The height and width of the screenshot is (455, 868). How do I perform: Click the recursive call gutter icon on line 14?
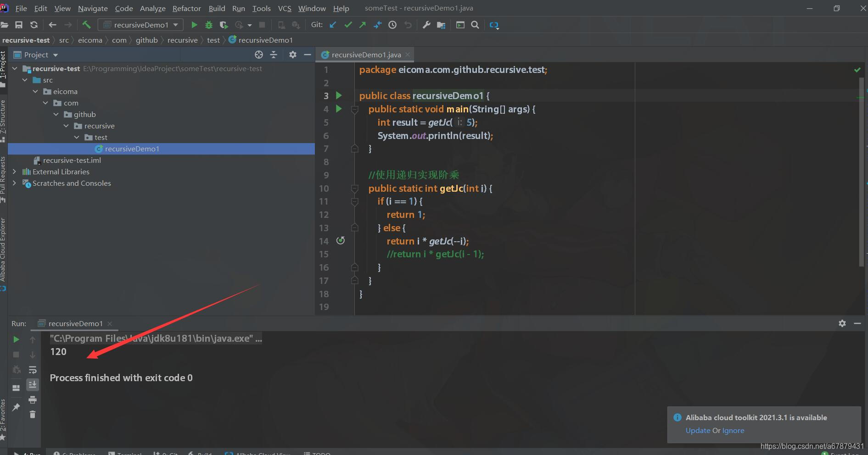coord(341,240)
